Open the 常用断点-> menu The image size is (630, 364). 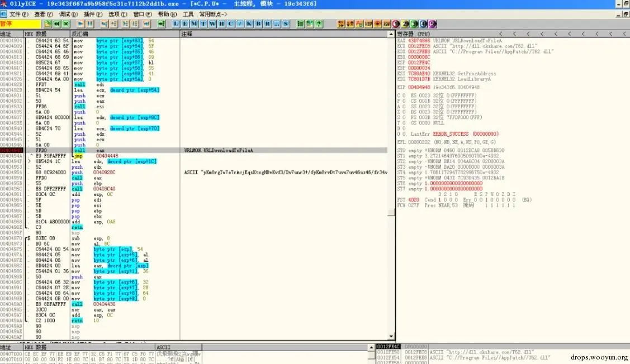tap(214, 14)
